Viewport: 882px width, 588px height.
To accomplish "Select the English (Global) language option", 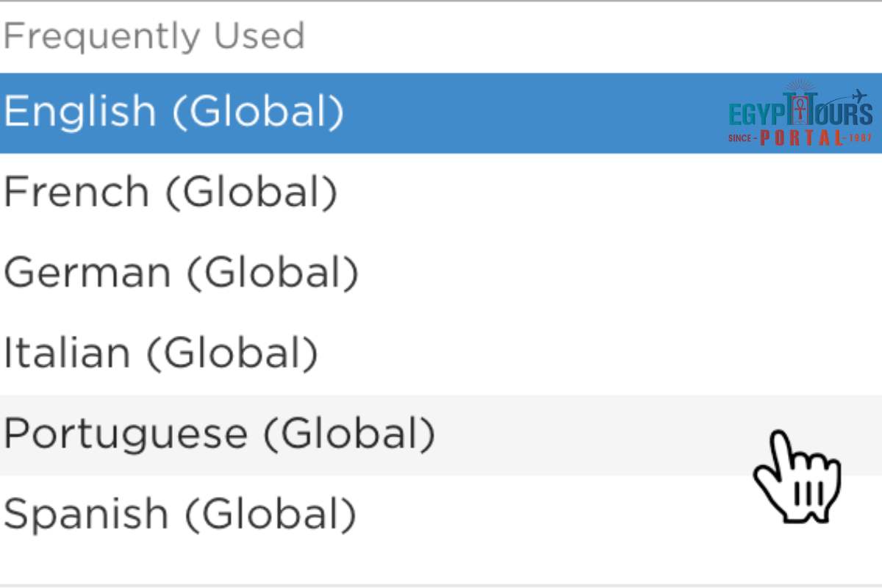I will click(x=174, y=112).
